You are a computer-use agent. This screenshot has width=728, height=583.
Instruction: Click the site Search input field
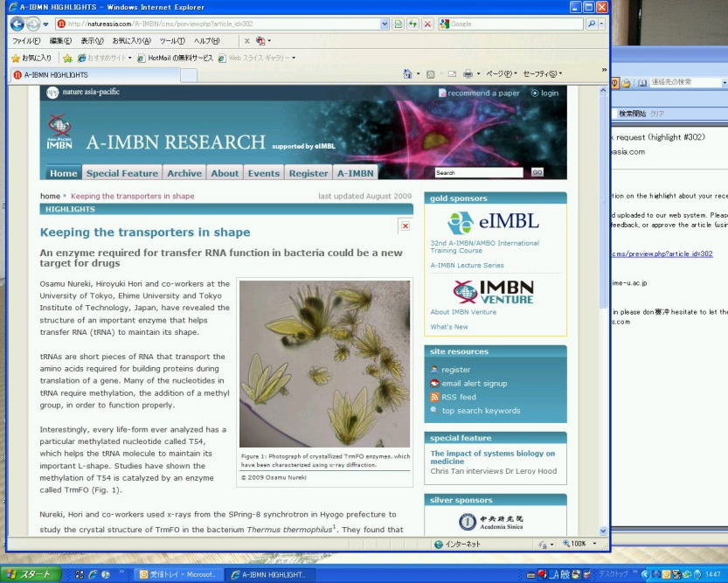[x=479, y=173]
